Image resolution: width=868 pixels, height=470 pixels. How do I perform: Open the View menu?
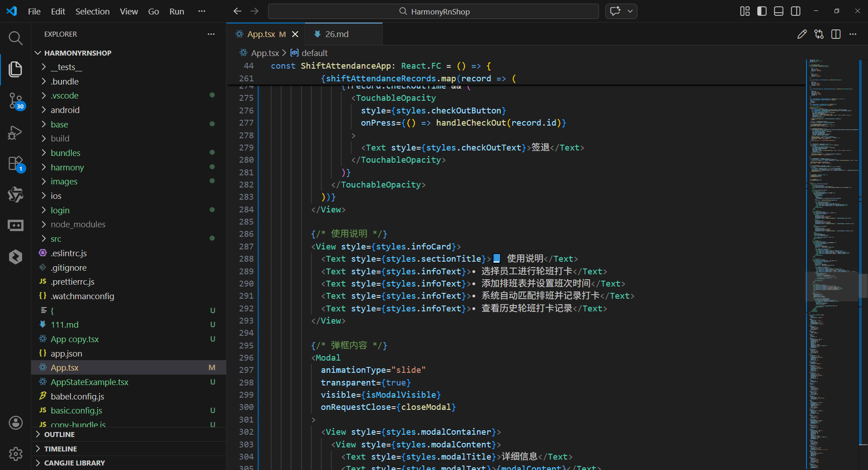tap(129, 11)
